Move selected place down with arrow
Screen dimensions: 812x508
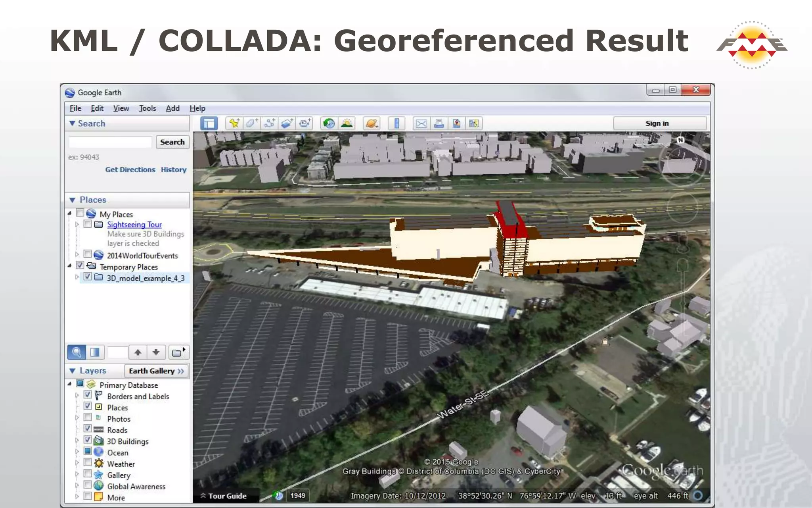156,352
